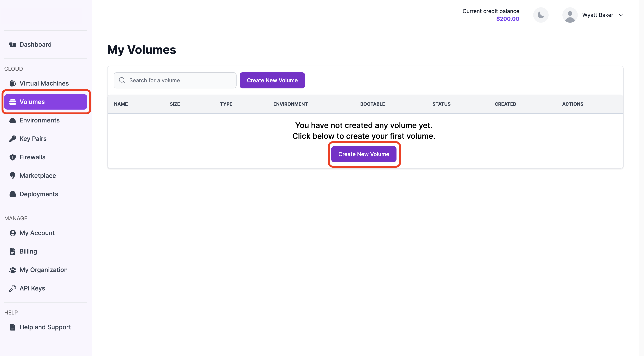Click the $200.00 credit balance amount
The image size is (644, 356).
tap(508, 19)
